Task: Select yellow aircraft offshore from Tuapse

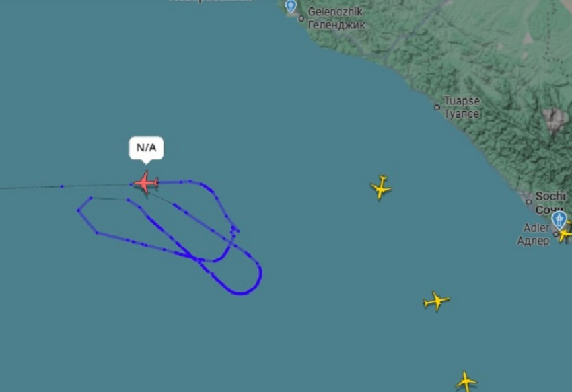Action: [381, 188]
